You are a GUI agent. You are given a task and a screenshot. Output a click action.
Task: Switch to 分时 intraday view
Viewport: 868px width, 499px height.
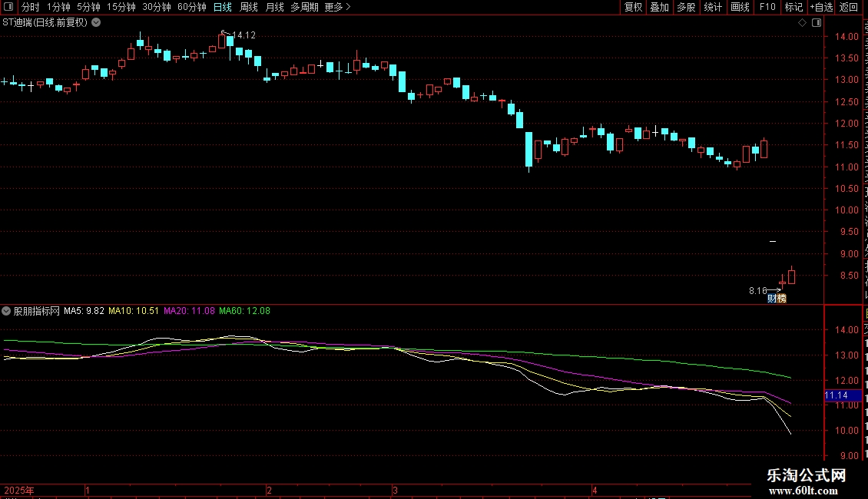point(31,7)
